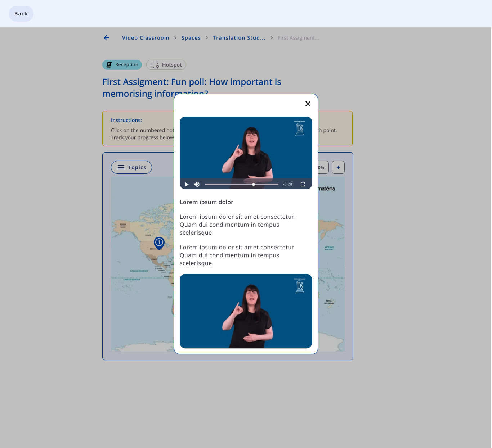Click the back arrow in breadcrumb
The image size is (492, 448).
[x=107, y=38]
